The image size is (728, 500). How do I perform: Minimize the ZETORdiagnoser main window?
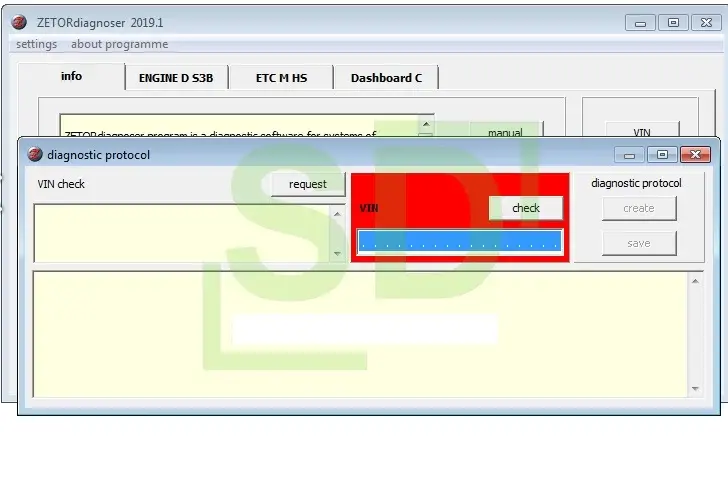[x=640, y=23]
